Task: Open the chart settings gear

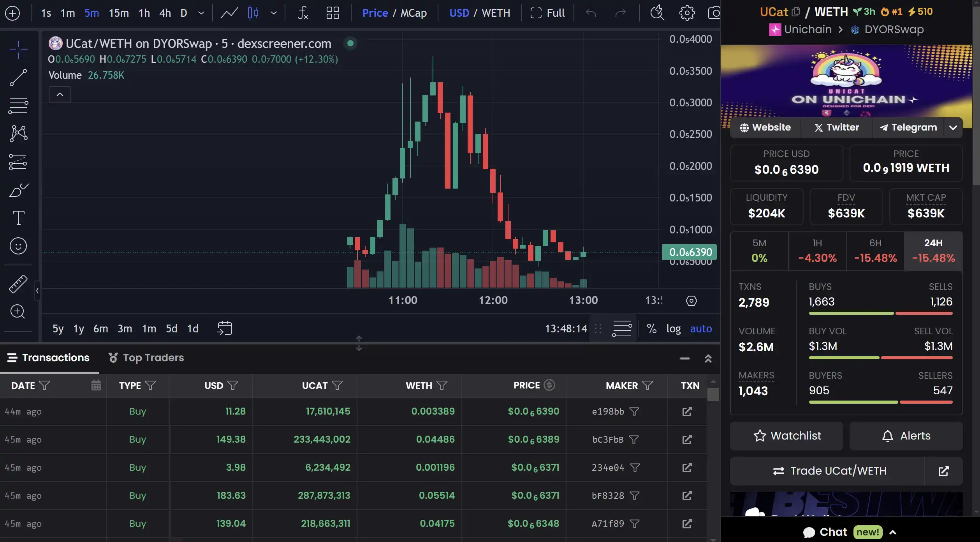Action: point(687,13)
